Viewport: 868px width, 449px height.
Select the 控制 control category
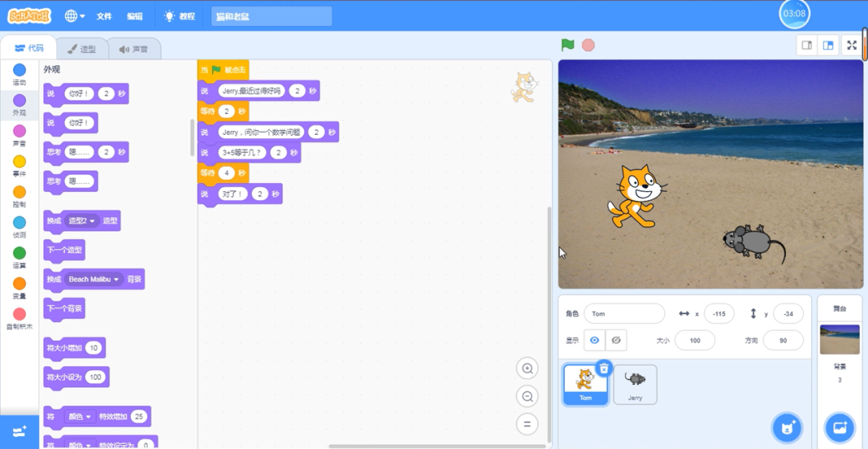[19, 197]
